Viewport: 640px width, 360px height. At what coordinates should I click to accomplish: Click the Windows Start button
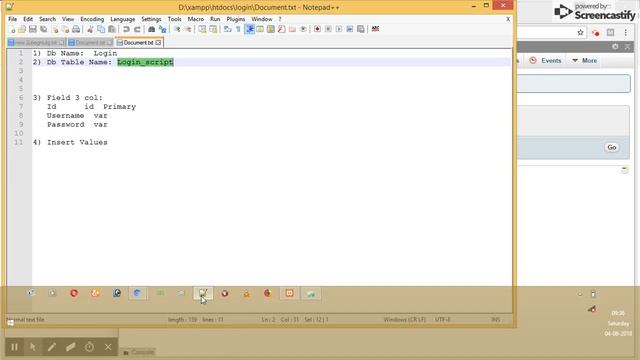coord(11,322)
